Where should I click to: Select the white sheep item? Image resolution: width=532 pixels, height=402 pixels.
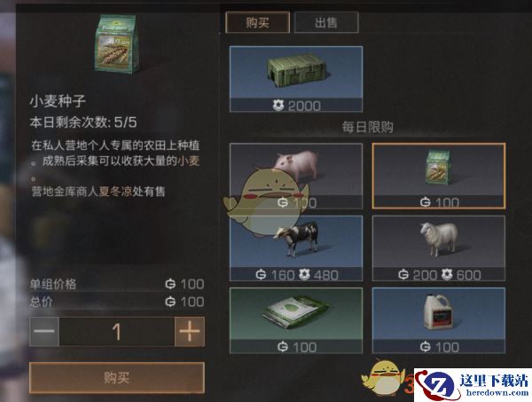(439, 248)
